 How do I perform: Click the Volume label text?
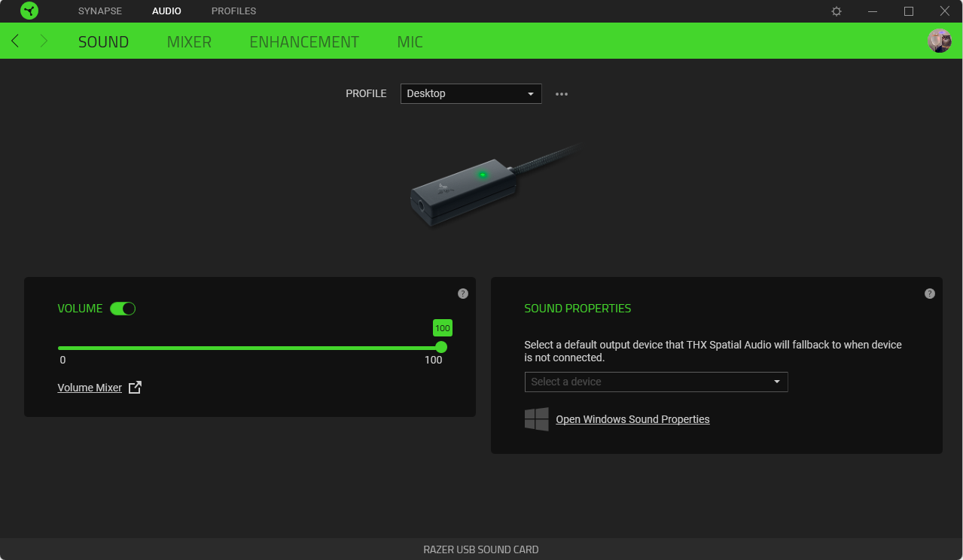(80, 309)
